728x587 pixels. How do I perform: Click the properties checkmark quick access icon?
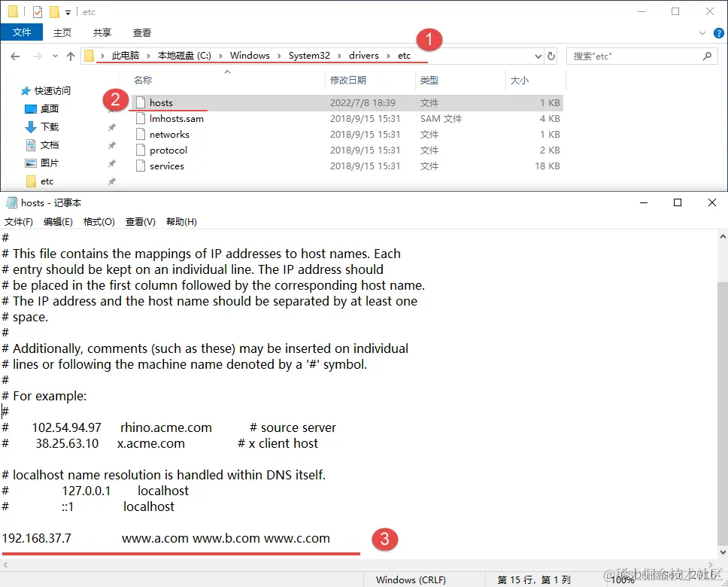(38, 11)
